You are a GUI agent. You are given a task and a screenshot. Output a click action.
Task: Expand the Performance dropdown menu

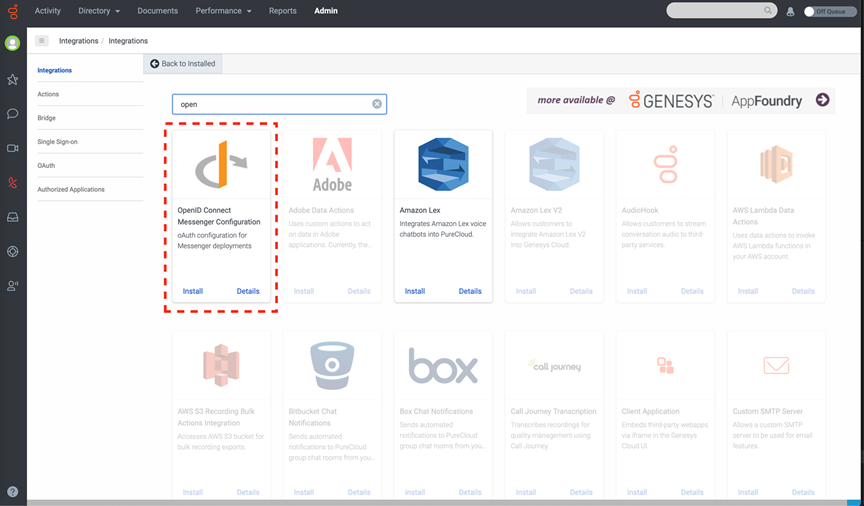(x=223, y=10)
